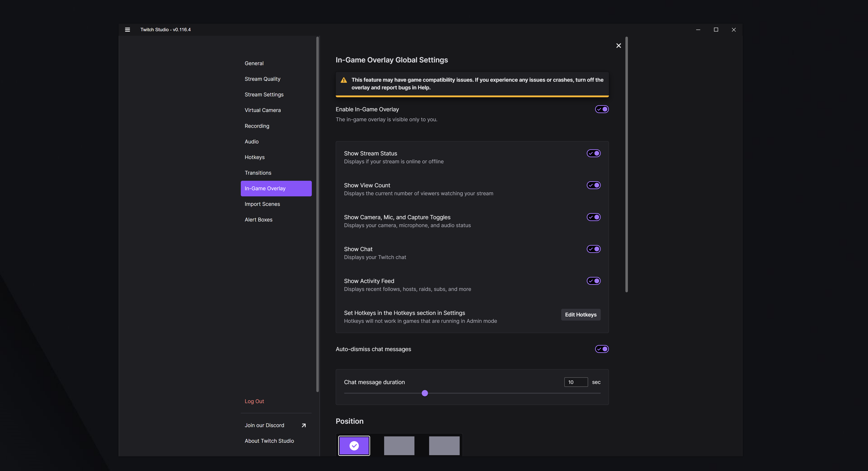Open Import Scenes section
868x471 pixels.
(276, 204)
